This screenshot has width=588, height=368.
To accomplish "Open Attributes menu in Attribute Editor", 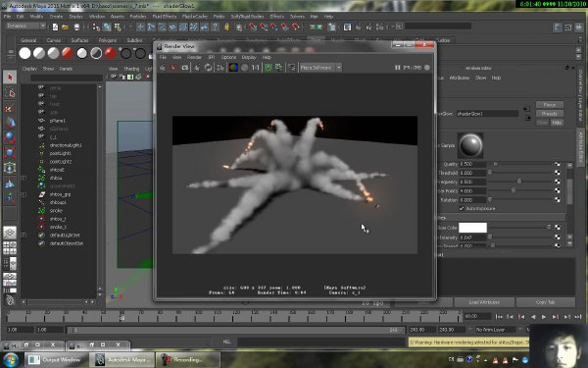I will point(459,78).
